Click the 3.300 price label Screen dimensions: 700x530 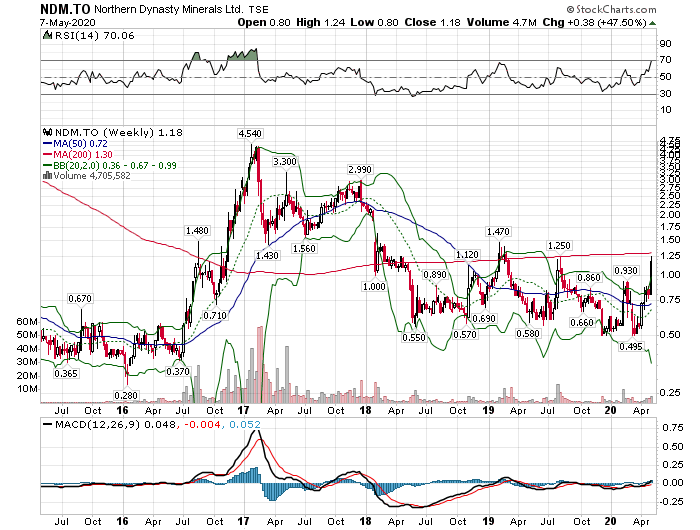[x=285, y=162]
